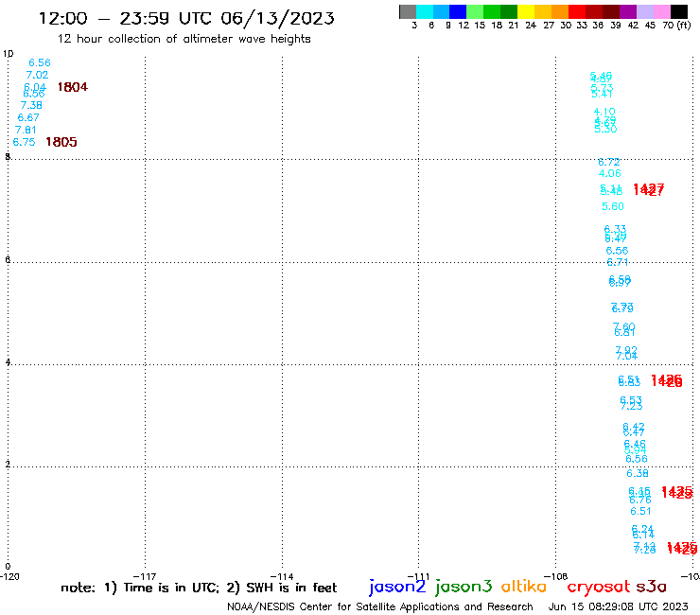Click the cyan 6 ft legend color

425,11
